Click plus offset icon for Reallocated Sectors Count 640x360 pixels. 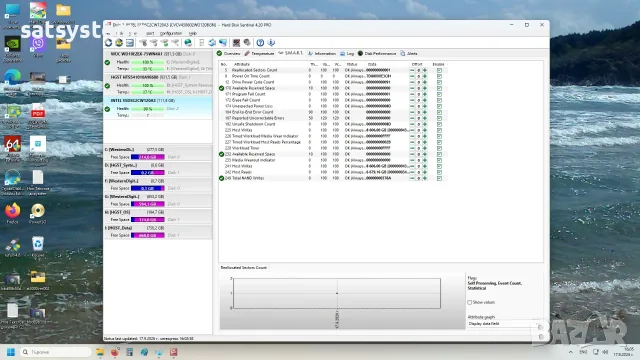pos(425,70)
